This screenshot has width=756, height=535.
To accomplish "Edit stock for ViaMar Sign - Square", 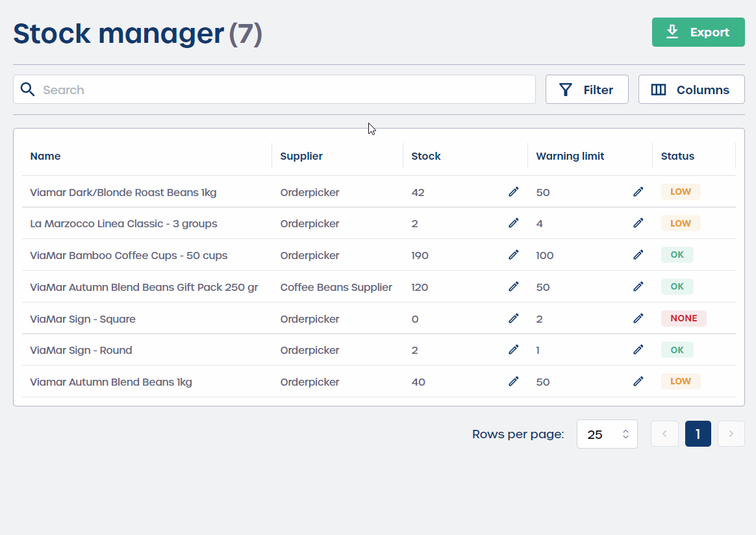I will pyautogui.click(x=514, y=318).
